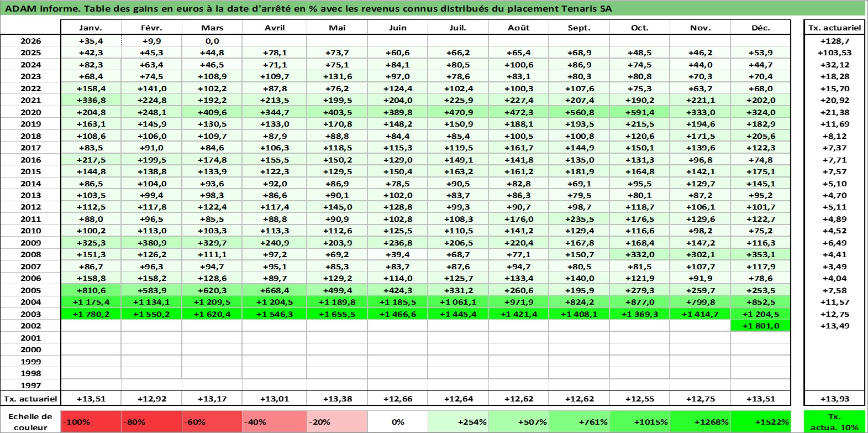This screenshot has height=433, width=868.
Task: Click the '+380,9' cell for February 2009
Action: click(151, 243)
